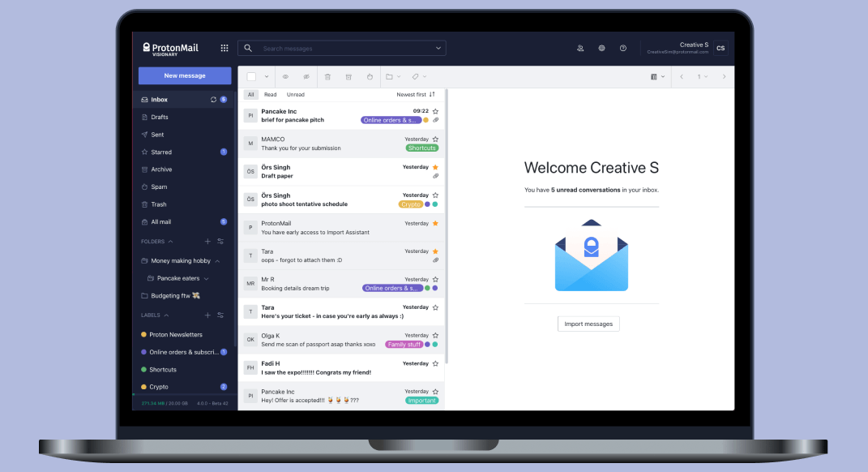Open the apps grid icon
The height and width of the screenshot is (472, 868).
pyautogui.click(x=224, y=48)
